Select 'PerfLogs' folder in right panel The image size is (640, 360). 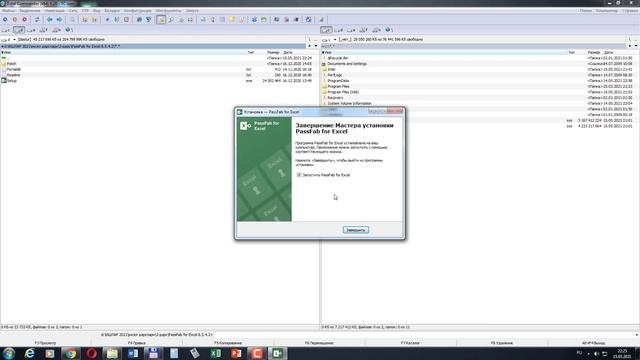tap(335, 75)
